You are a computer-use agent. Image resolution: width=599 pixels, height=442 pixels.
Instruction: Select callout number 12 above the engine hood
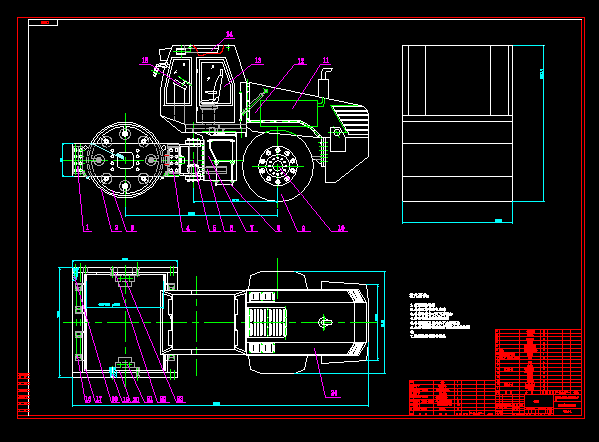point(301,61)
